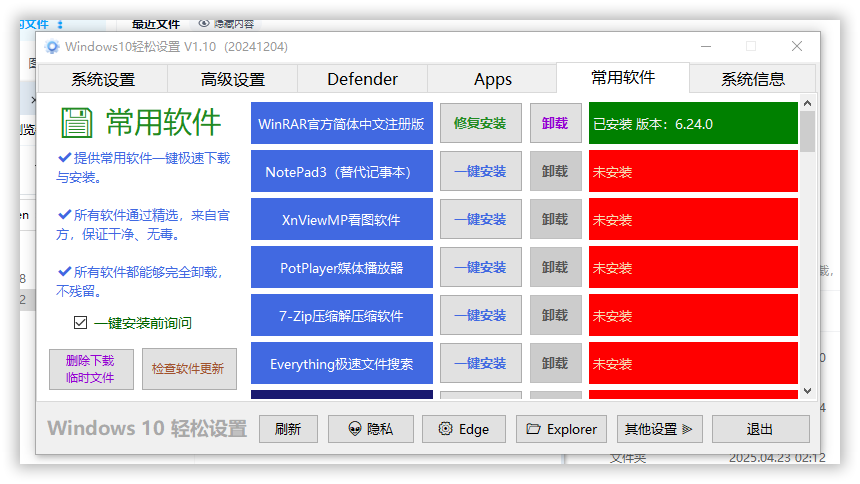860x484 pixels.
Task: Install Everything via 一键安装
Action: [480, 363]
